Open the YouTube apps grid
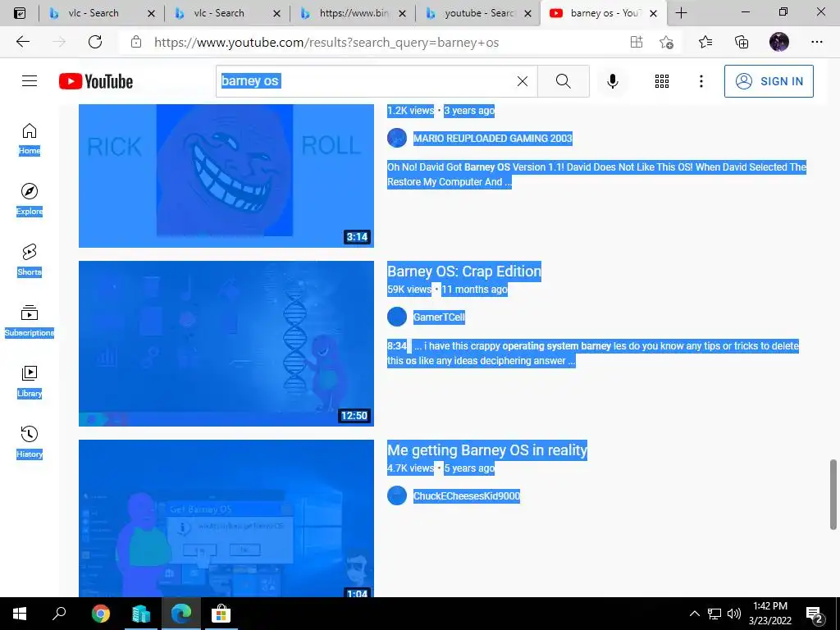This screenshot has height=630, width=840. (662, 81)
